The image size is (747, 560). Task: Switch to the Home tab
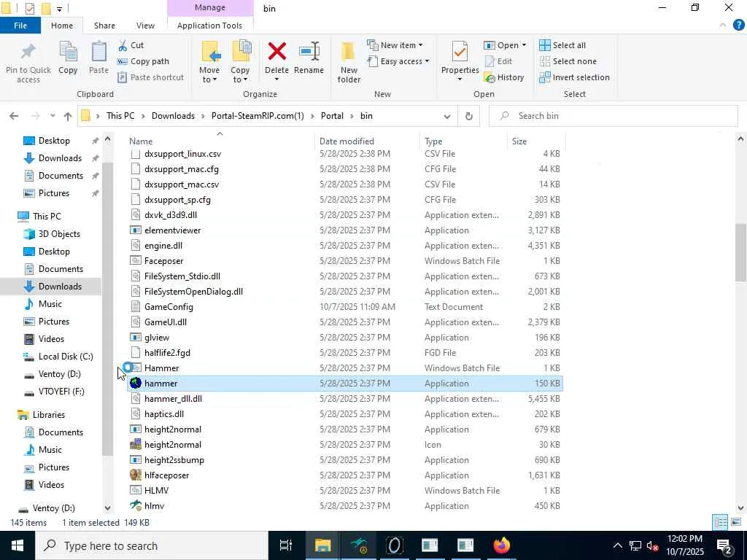62,26
